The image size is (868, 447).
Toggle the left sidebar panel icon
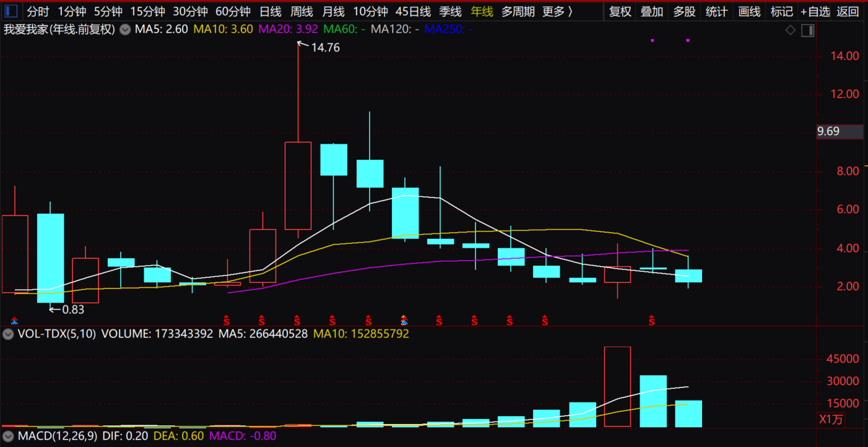point(11,11)
